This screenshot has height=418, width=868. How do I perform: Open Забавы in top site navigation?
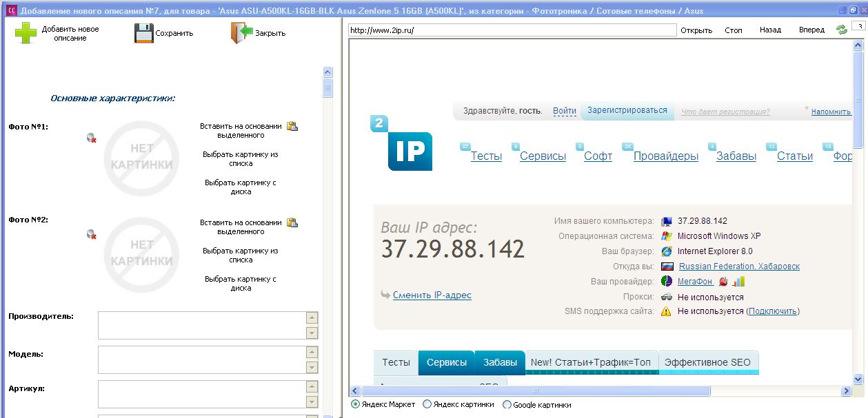pyautogui.click(x=736, y=156)
